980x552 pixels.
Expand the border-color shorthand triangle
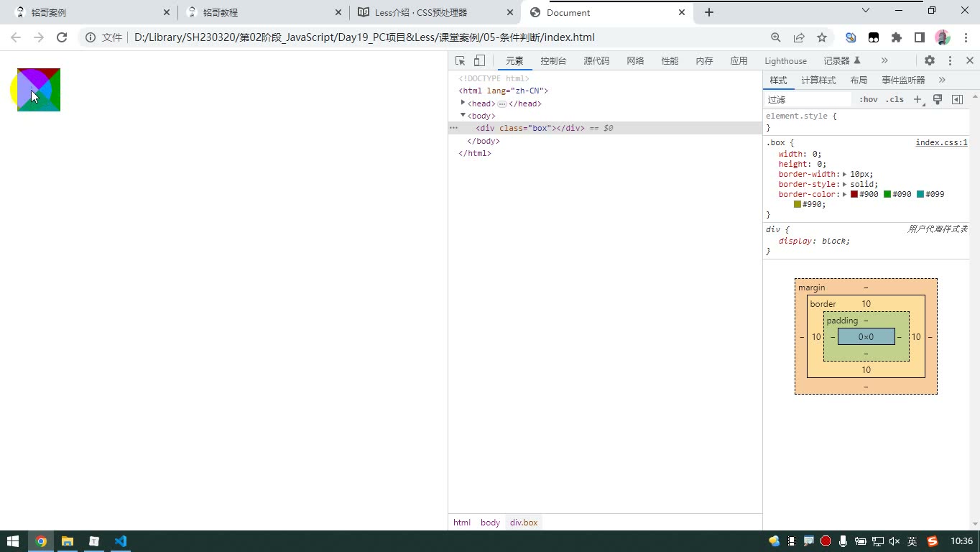click(x=845, y=194)
